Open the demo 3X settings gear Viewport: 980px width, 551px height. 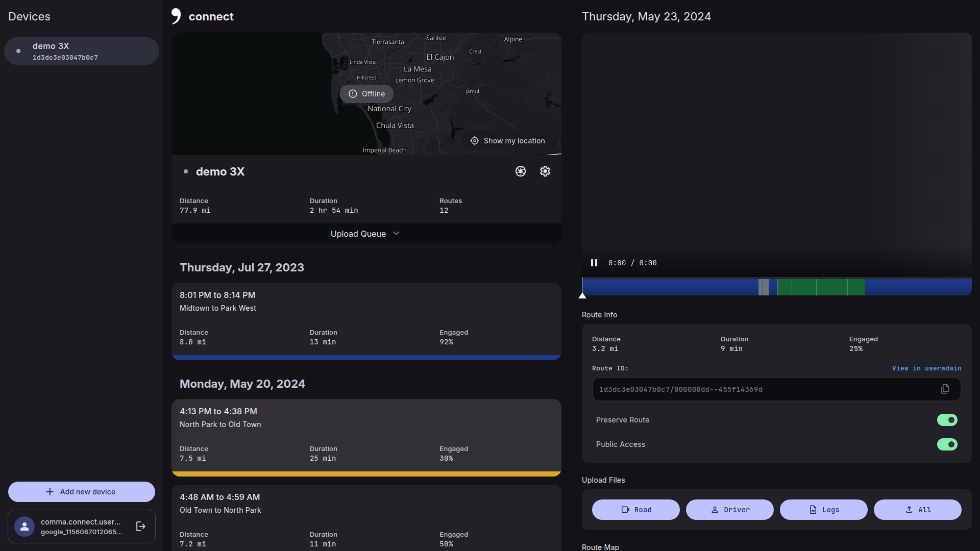click(x=545, y=171)
